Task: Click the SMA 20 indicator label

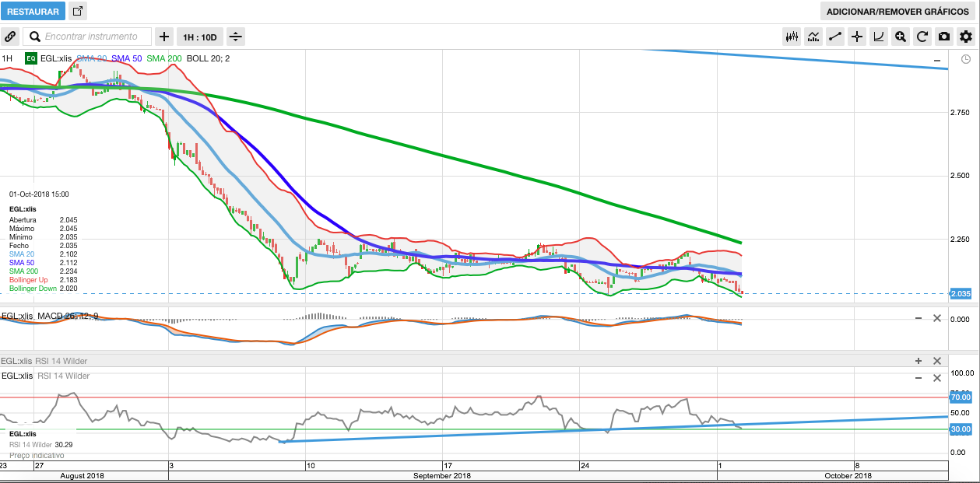Action: [x=92, y=58]
